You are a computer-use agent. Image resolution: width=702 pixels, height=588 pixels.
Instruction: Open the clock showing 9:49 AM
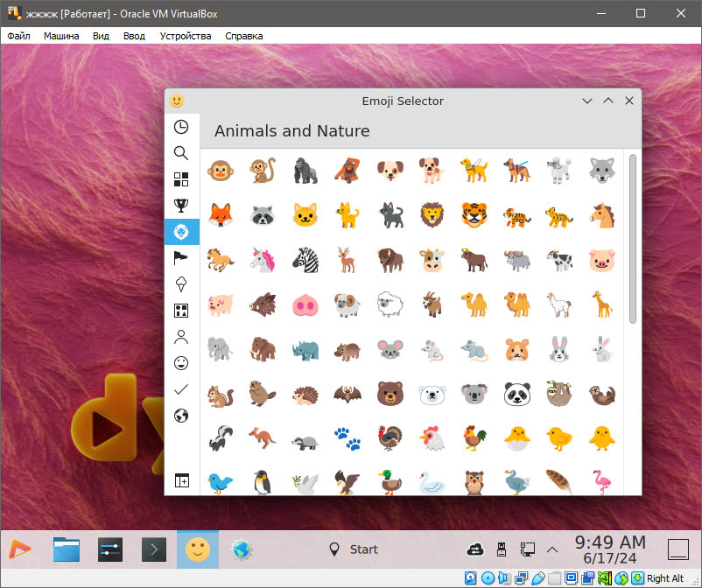(610, 549)
